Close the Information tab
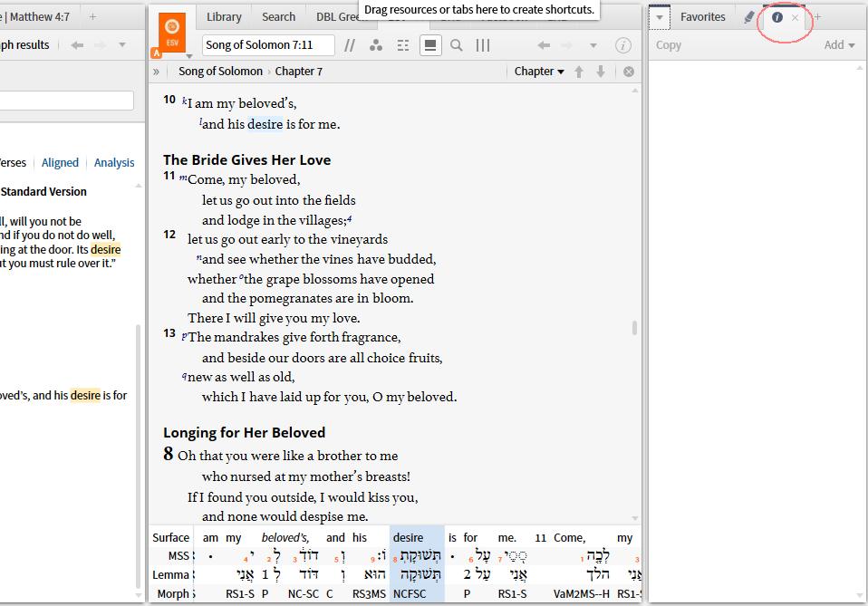 click(795, 18)
